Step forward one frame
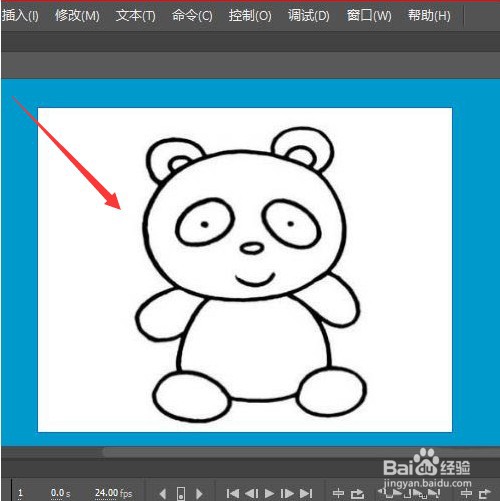500x501 pixels. coord(287,493)
